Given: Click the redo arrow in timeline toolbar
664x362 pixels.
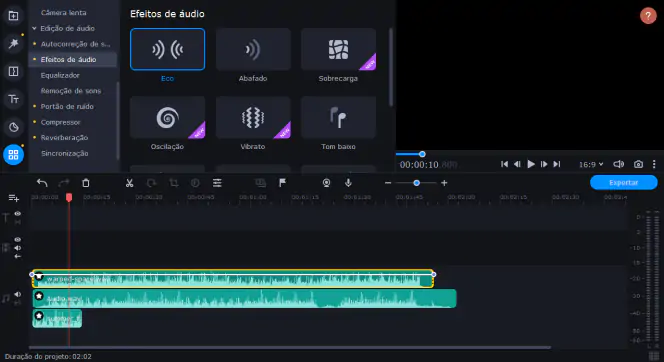Looking at the screenshot, I should tap(64, 183).
